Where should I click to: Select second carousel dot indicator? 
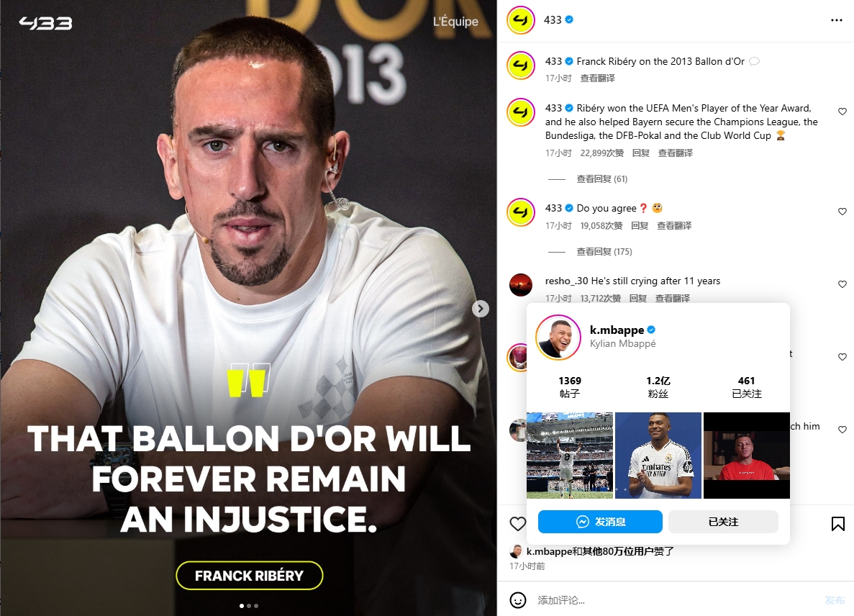click(249, 606)
